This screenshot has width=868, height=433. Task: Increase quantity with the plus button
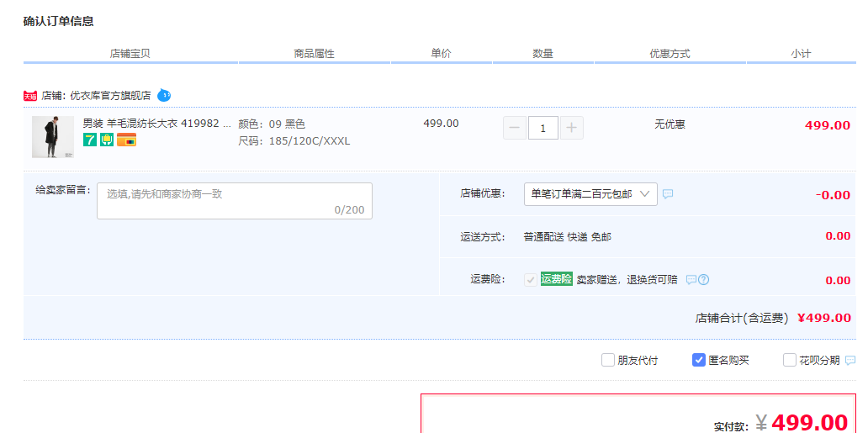click(x=572, y=129)
